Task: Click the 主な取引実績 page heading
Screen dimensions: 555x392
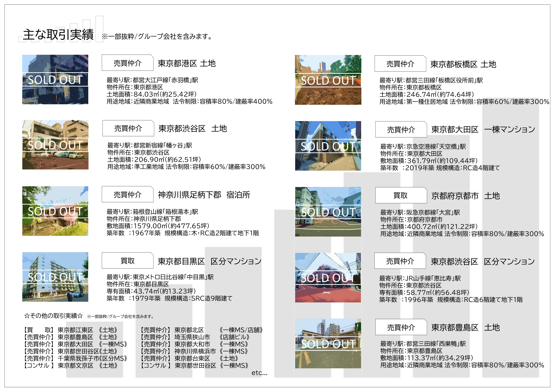Action: tap(58, 35)
